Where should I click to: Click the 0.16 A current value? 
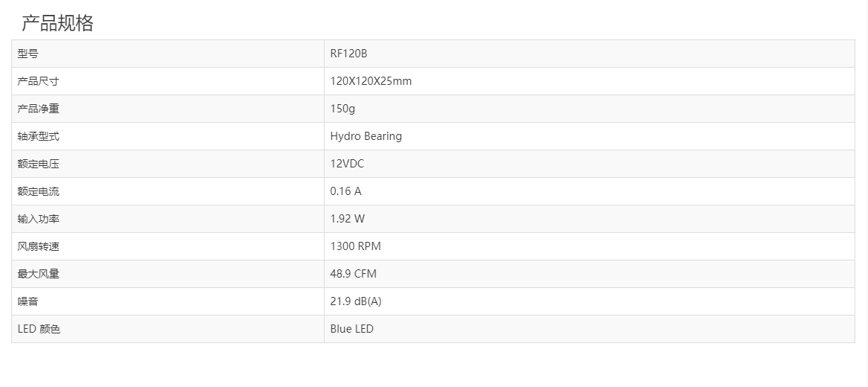[x=345, y=191]
